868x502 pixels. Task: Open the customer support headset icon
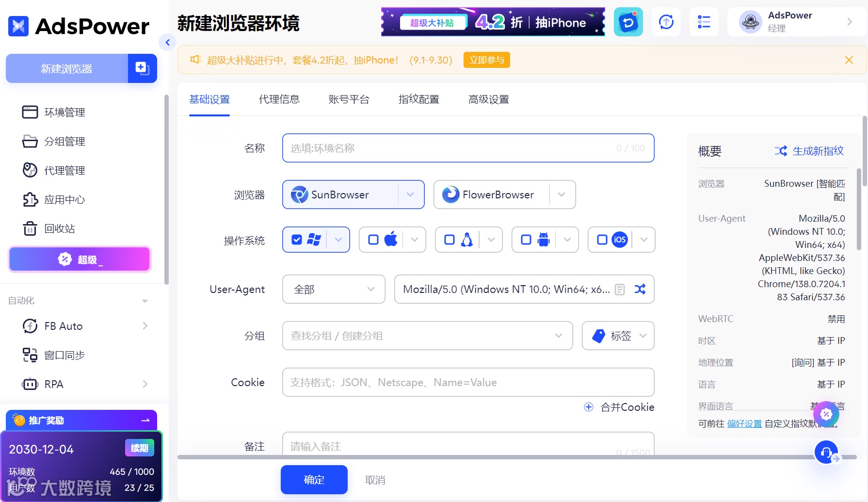point(826,452)
